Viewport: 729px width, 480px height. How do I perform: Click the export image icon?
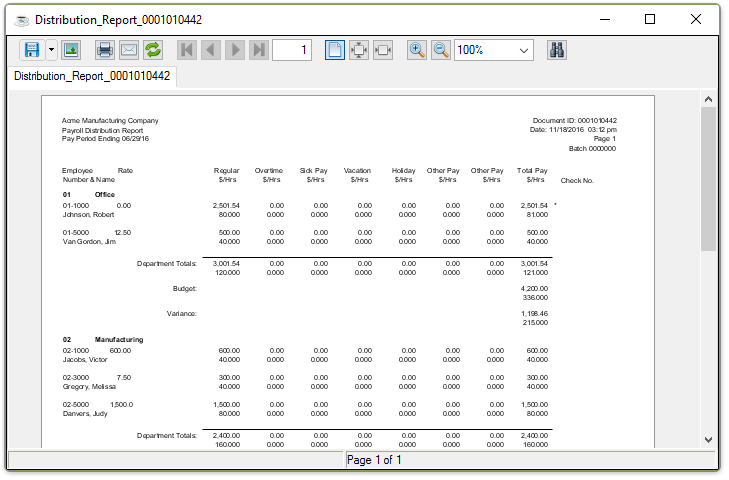71,50
